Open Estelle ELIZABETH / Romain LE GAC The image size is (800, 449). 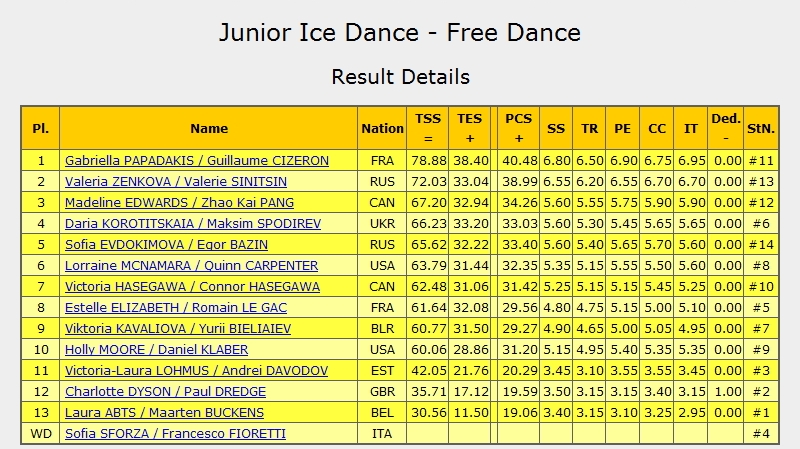tap(176, 307)
